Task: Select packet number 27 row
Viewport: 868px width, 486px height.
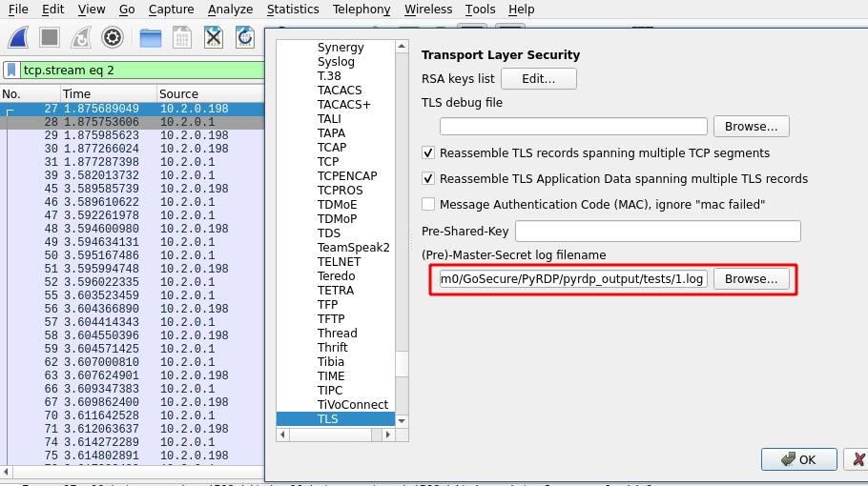Action: point(132,109)
